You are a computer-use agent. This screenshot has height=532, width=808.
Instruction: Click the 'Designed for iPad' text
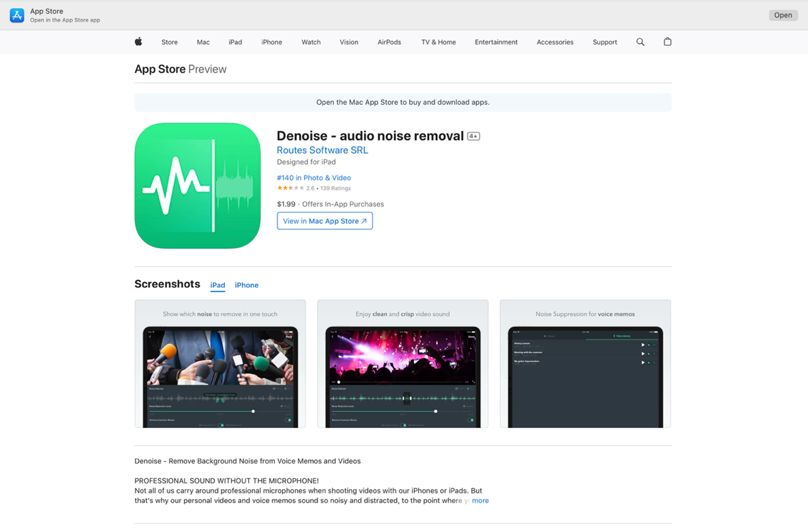click(x=306, y=162)
